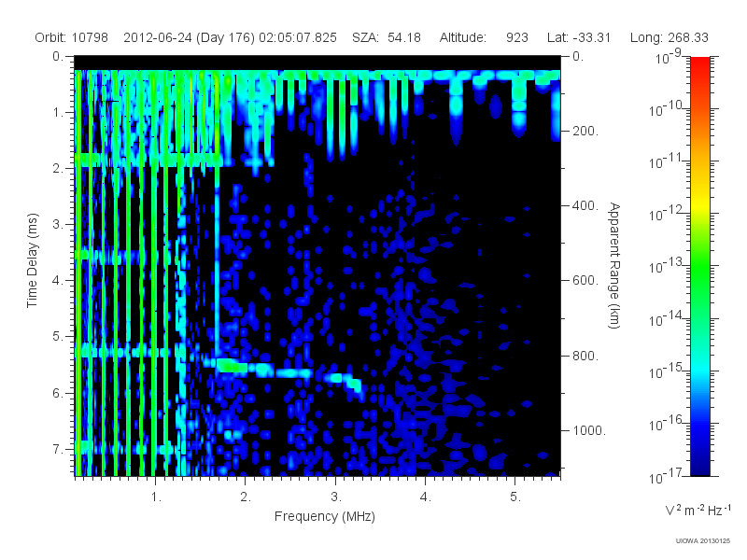
Task: Click the "6." time delay tick label
Action: click(x=58, y=393)
